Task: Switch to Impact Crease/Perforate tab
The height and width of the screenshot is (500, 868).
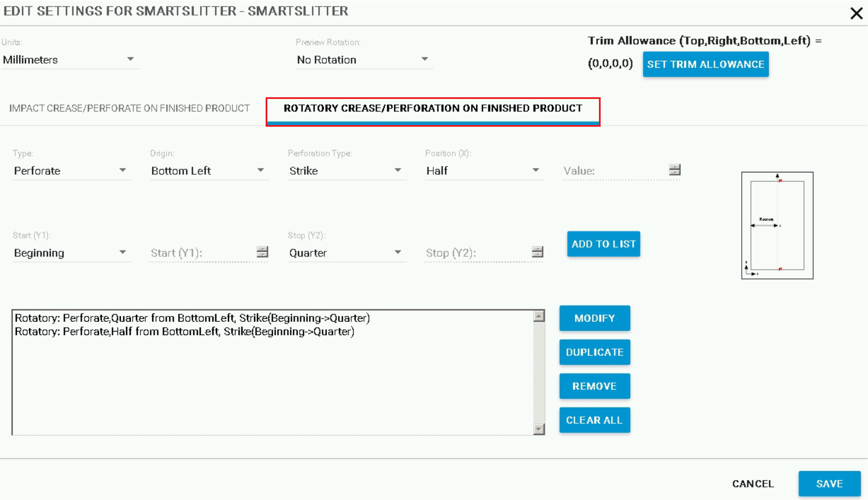Action: click(130, 108)
